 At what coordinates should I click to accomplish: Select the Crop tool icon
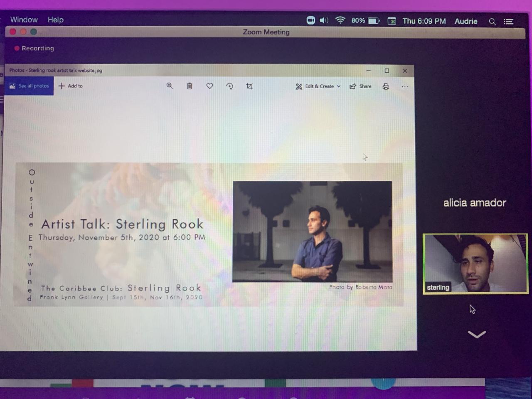click(x=249, y=86)
